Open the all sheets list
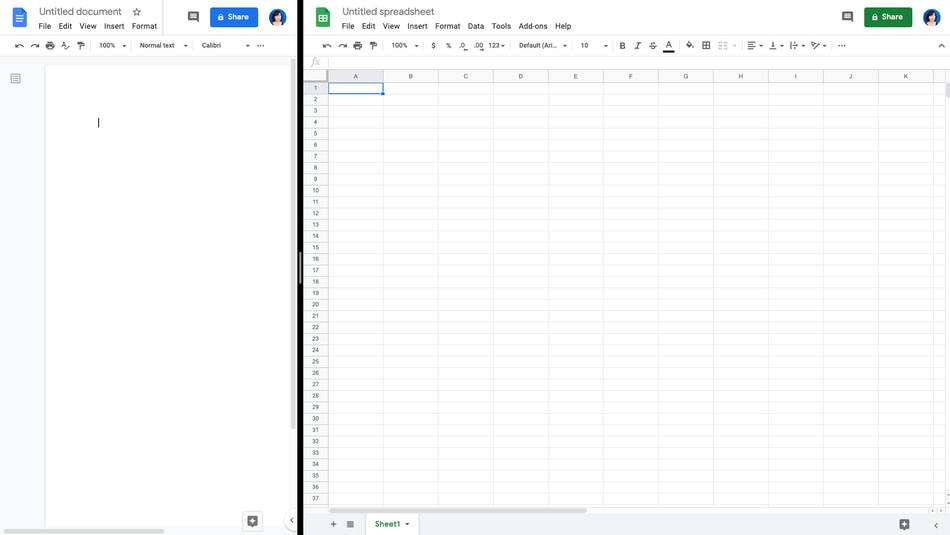Image resolution: width=950 pixels, height=535 pixels. [350, 524]
